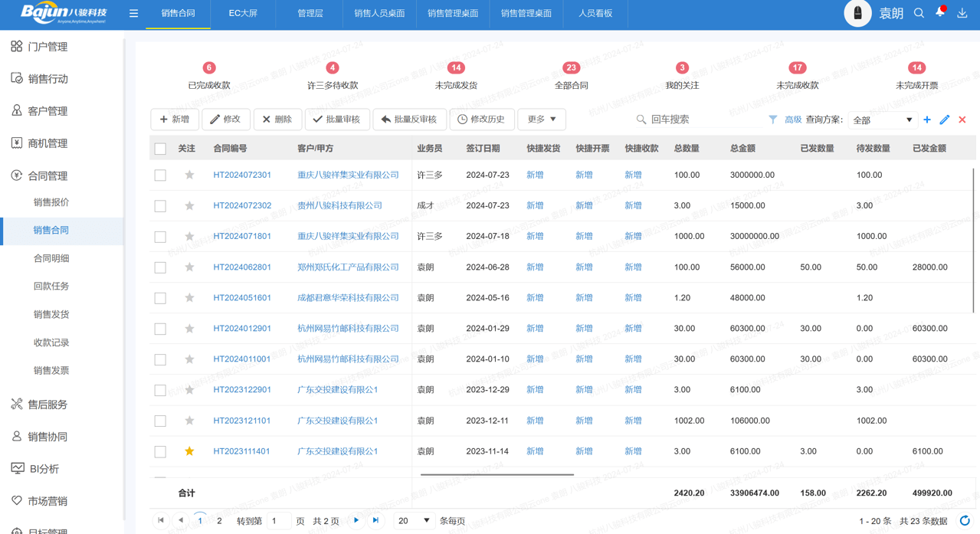Open contract HT2024062801 link

coord(242,267)
